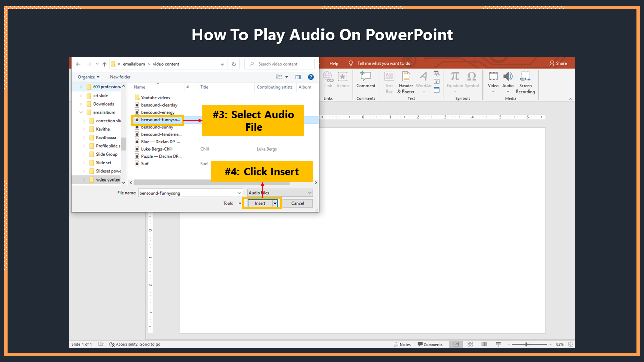Click New folder

120,77
